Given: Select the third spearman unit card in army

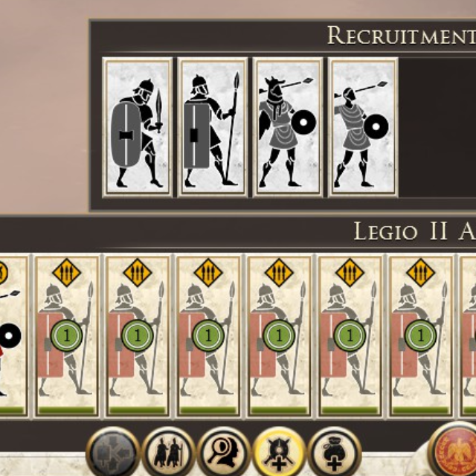Looking at the screenshot, I should [x=208, y=336].
